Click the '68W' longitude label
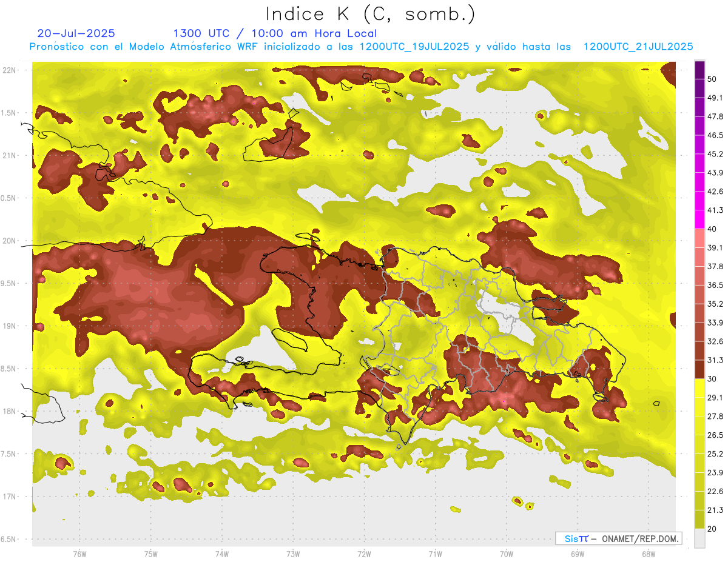Image resolution: width=728 pixels, height=562 pixels. (x=648, y=554)
